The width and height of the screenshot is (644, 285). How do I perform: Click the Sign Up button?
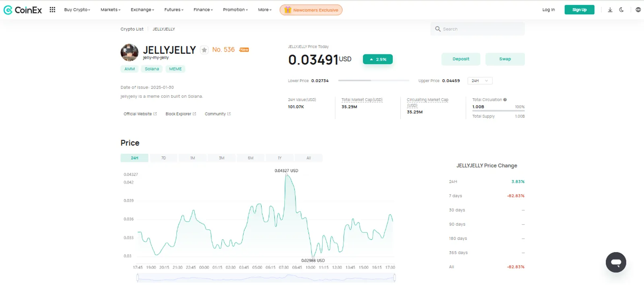click(x=579, y=10)
